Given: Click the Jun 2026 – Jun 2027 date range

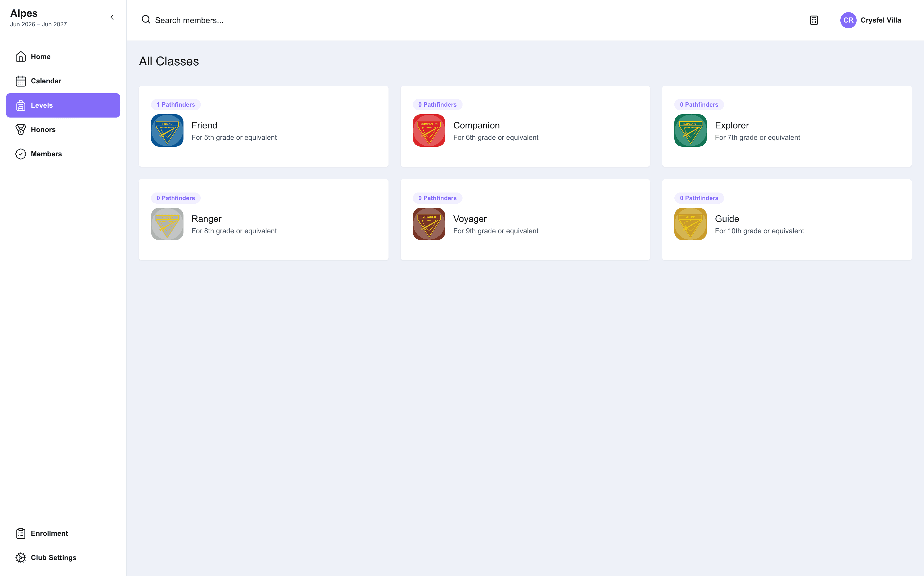Looking at the screenshot, I should click(x=39, y=24).
